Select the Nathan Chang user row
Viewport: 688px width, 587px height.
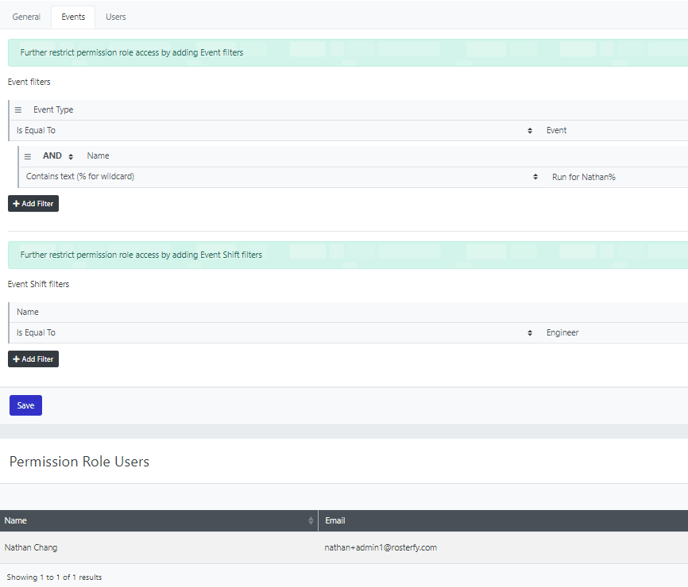pyautogui.click(x=344, y=548)
